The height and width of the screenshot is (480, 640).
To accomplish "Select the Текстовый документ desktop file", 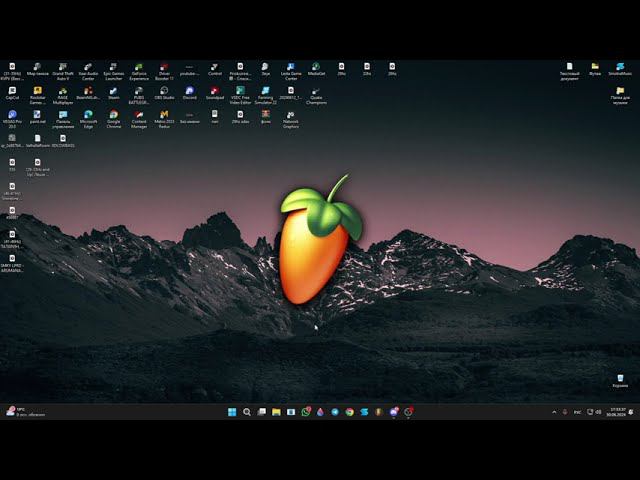I will [569, 71].
